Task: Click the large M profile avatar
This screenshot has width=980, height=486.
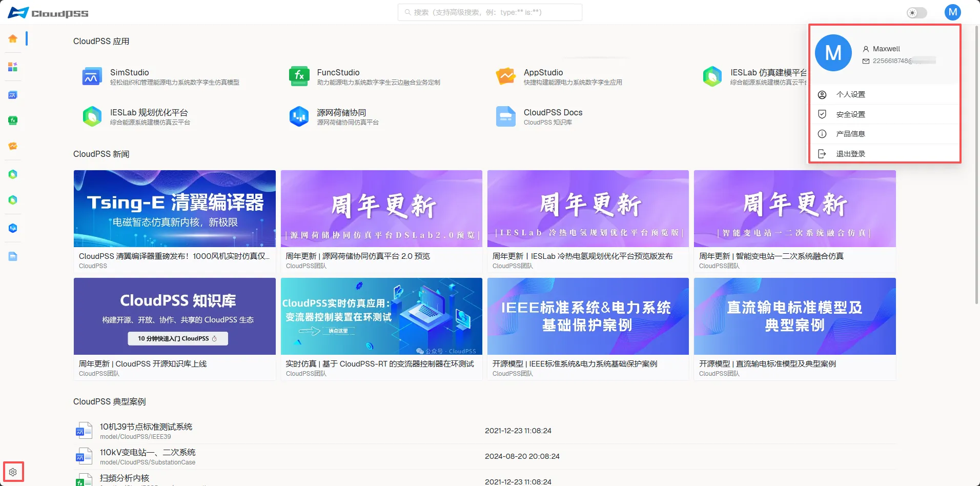Action: [833, 53]
